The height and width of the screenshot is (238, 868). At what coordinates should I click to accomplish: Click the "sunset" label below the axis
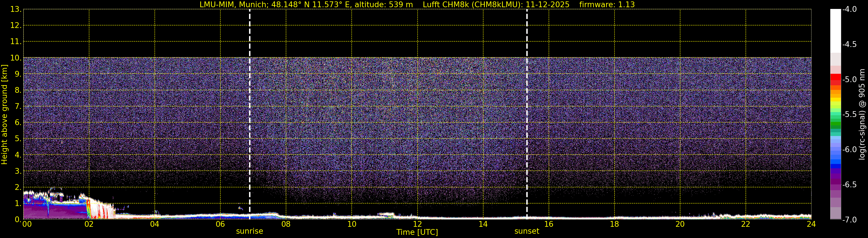point(526,231)
